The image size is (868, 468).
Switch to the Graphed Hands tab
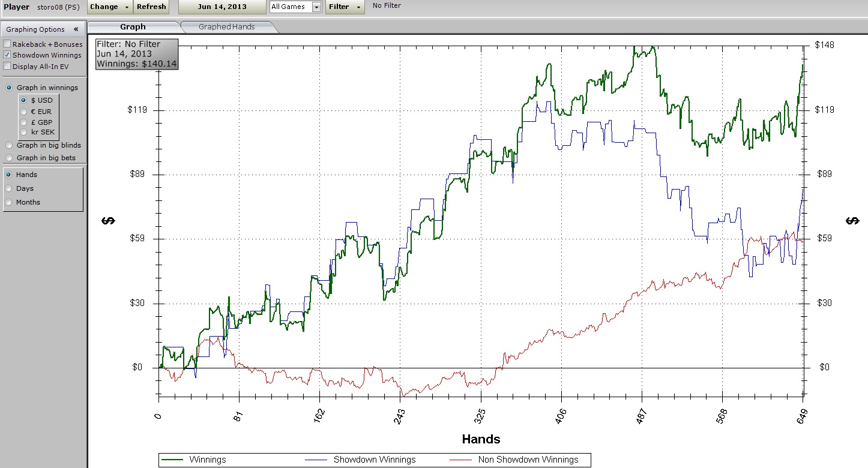[226, 27]
